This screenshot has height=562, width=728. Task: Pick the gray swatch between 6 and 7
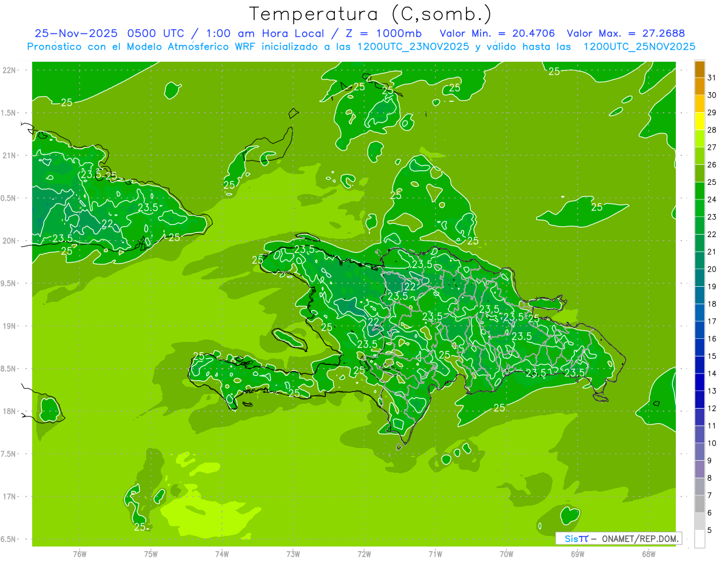point(699,504)
